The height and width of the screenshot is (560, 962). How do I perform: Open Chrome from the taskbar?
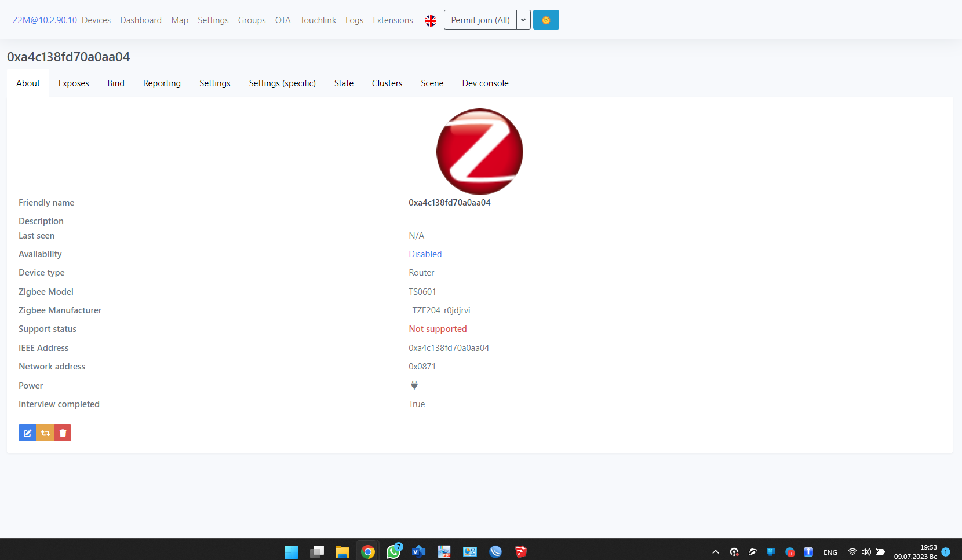(367, 551)
